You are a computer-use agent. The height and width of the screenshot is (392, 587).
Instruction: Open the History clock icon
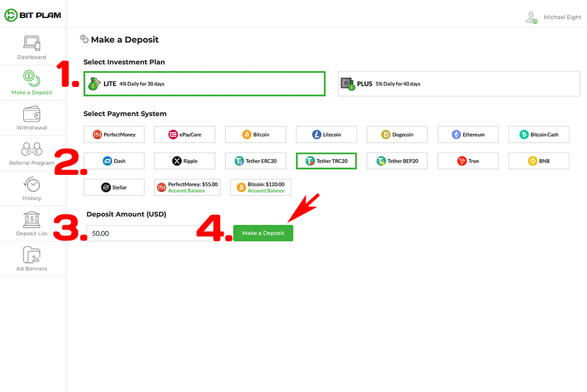tap(32, 184)
